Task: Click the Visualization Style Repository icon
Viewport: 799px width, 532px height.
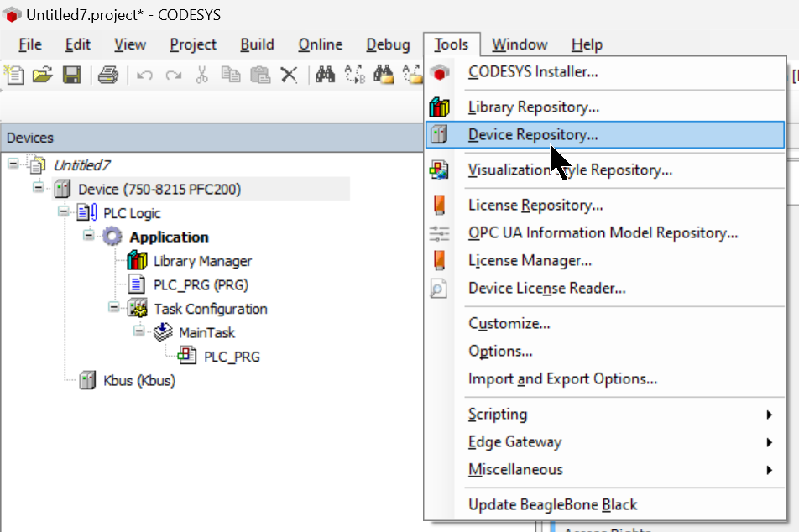Action: coord(439,170)
